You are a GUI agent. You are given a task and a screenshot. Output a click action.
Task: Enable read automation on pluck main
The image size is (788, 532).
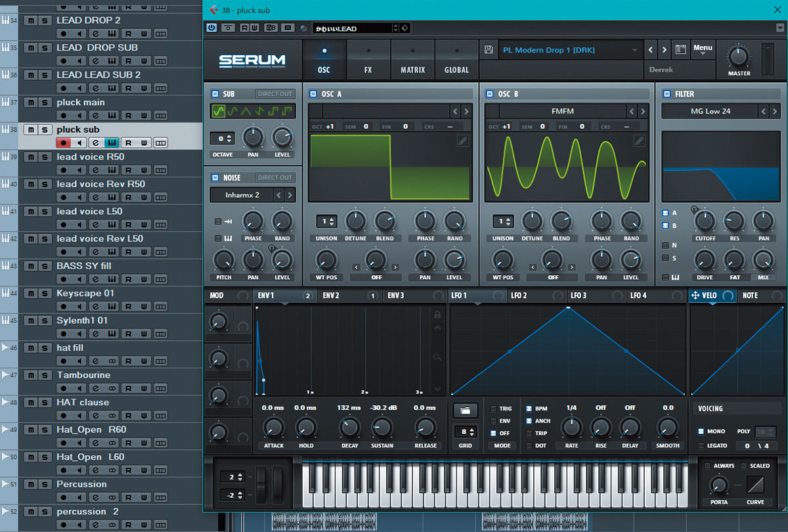click(129, 115)
